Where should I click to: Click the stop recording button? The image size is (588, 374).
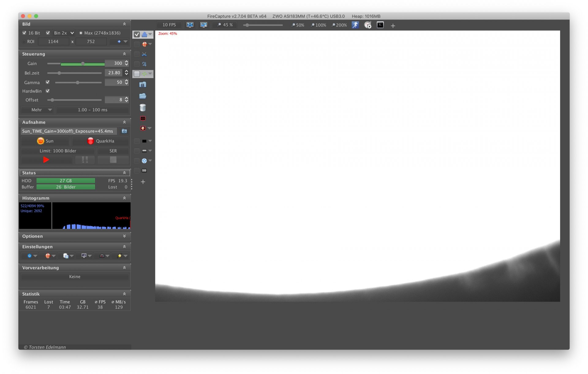tap(113, 160)
